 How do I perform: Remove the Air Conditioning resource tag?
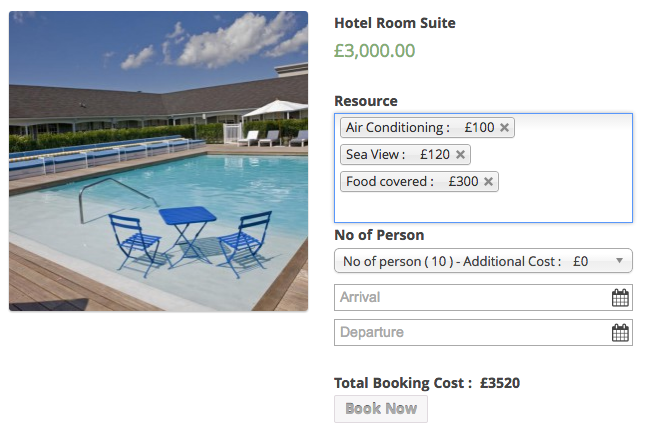point(504,128)
